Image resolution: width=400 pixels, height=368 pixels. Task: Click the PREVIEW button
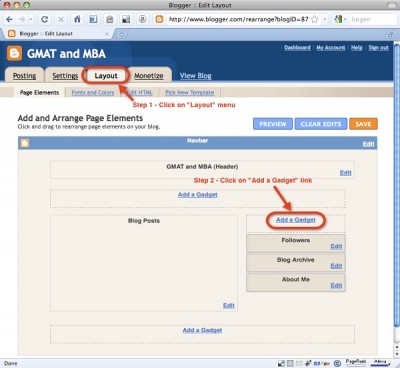[273, 124]
